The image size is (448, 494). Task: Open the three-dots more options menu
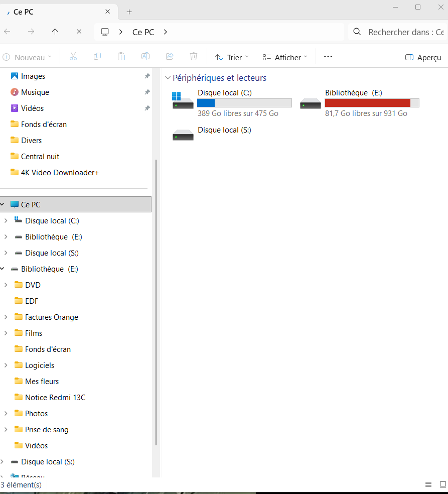(x=328, y=57)
